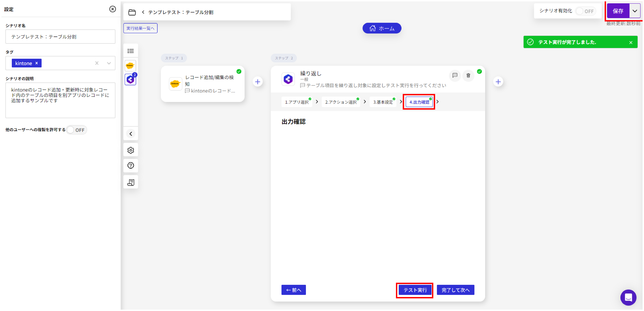Open the chat support bubble icon
This screenshot has height=311, width=644.
point(628,297)
